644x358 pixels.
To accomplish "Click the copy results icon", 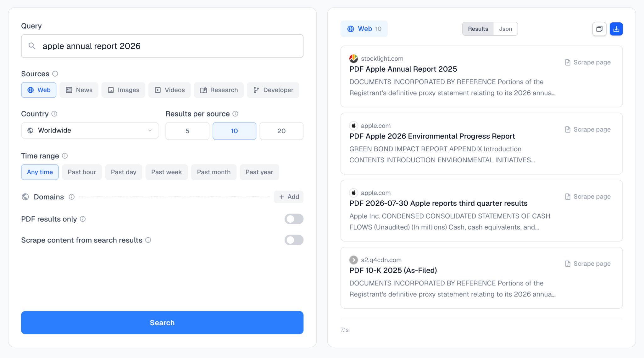I will [599, 29].
